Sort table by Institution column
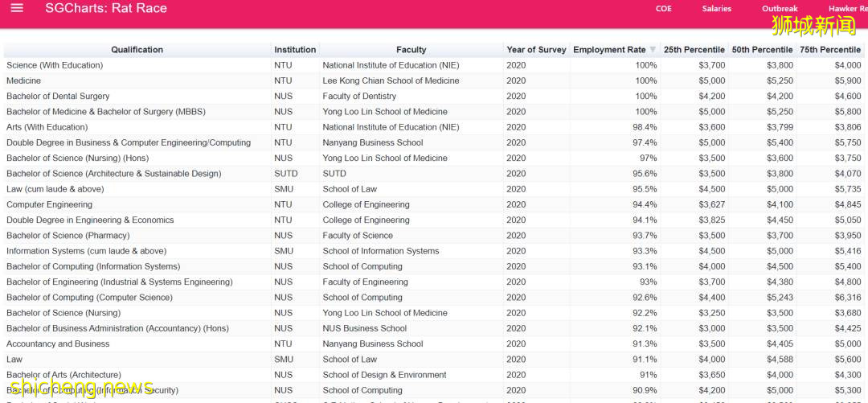This screenshot has height=403, width=868. 295,50
